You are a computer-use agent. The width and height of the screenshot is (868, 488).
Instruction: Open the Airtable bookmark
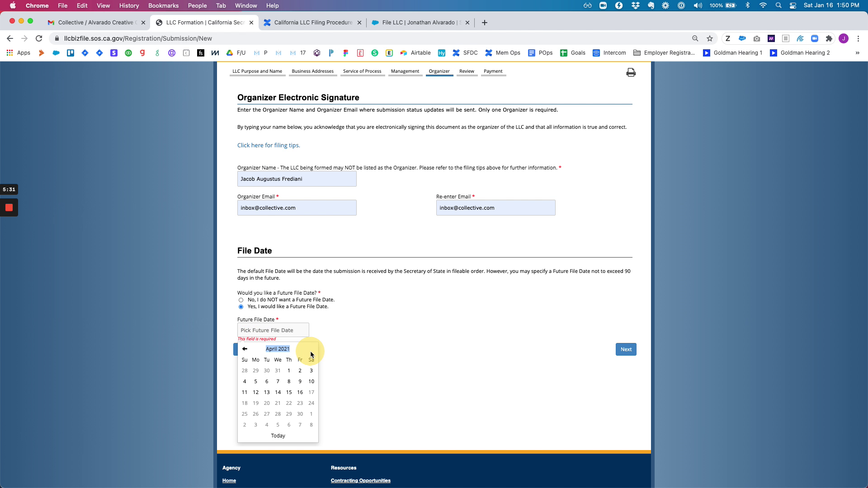pyautogui.click(x=415, y=53)
